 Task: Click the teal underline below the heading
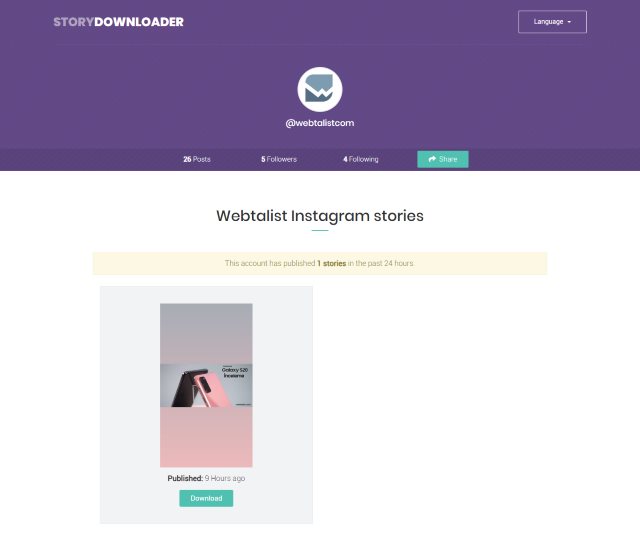coord(320,231)
